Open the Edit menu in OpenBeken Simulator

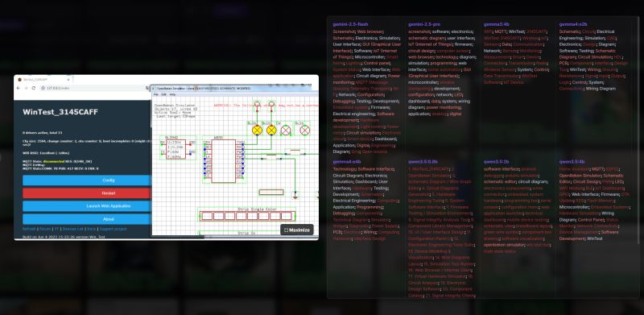coord(163,94)
